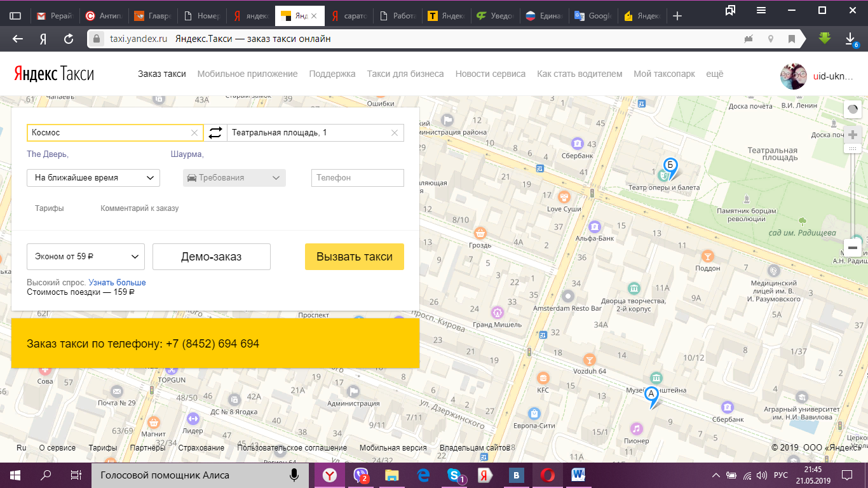
Task: Reload the current page
Action: [x=69, y=39]
